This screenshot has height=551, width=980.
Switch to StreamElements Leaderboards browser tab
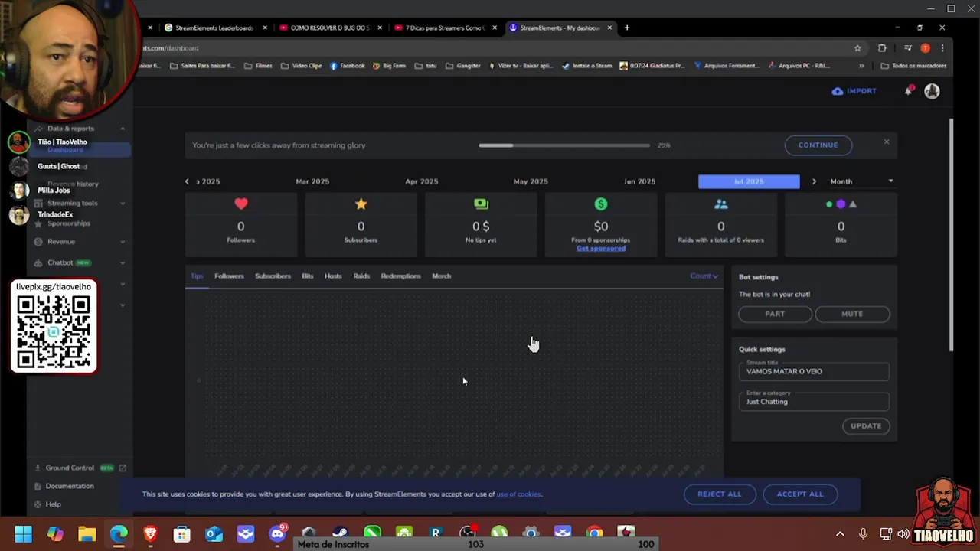coord(214,28)
